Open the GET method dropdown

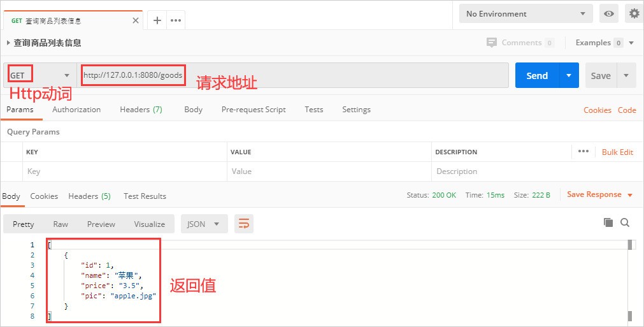[40, 75]
